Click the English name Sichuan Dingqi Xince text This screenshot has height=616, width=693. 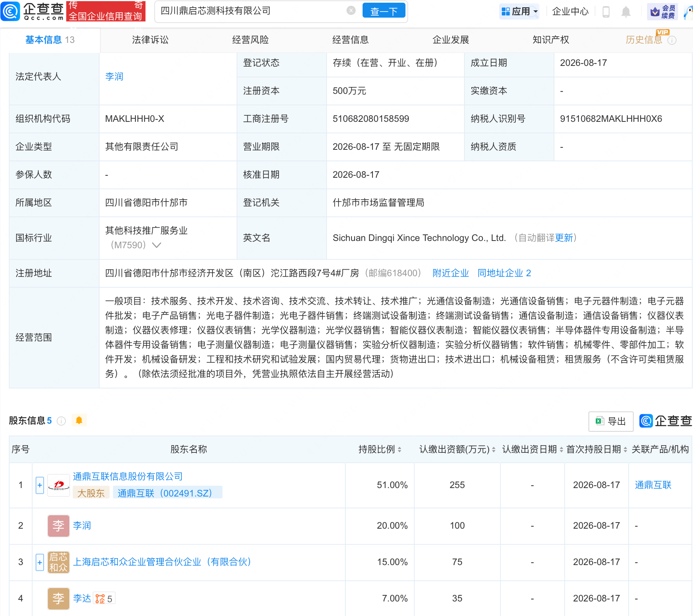click(x=419, y=238)
